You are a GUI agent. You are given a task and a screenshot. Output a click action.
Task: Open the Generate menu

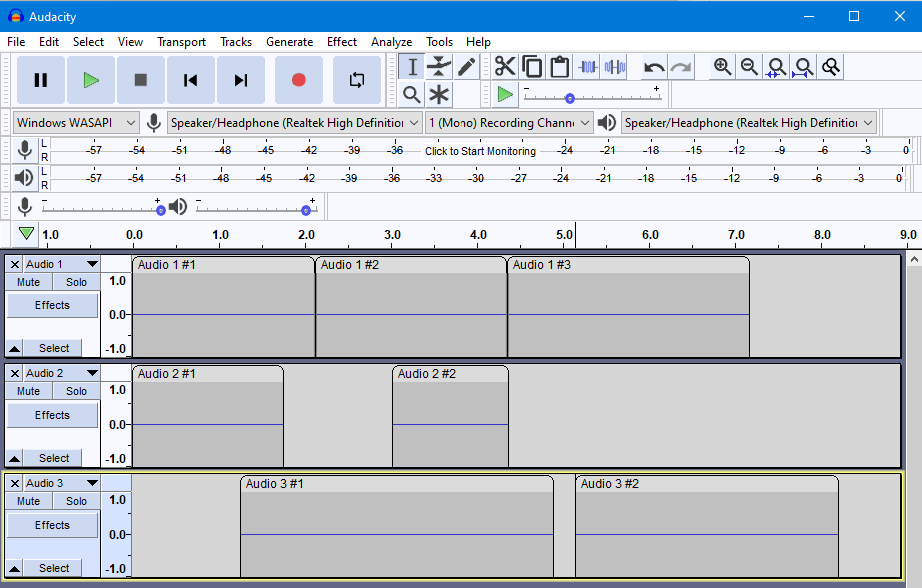click(x=290, y=42)
